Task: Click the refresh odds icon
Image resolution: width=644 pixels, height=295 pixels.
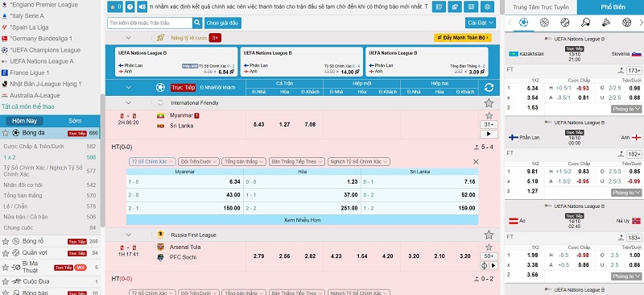Action: (x=489, y=87)
